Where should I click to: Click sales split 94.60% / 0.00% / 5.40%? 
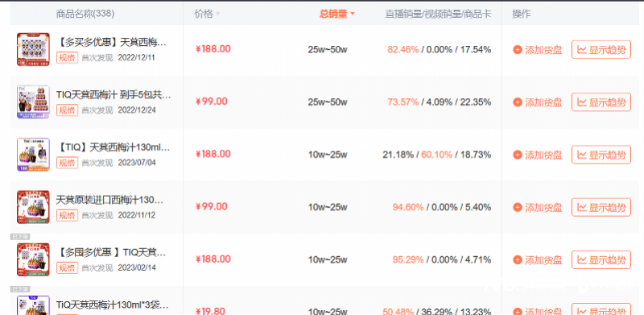click(441, 208)
